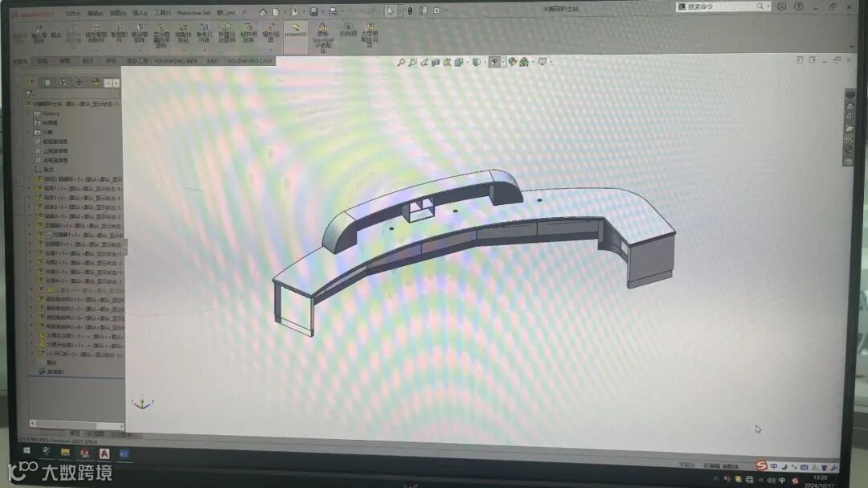Select the PropertyManager tab icon

(47, 83)
